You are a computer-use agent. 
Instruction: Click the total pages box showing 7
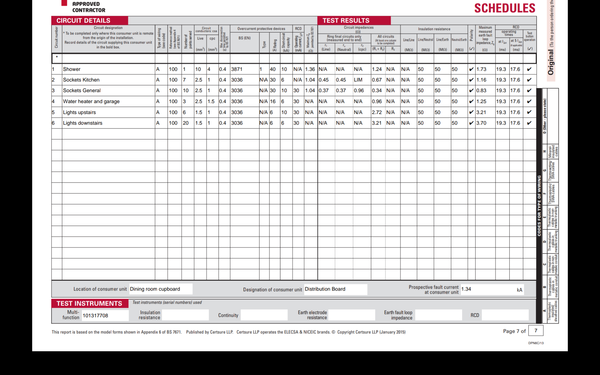(x=536, y=331)
